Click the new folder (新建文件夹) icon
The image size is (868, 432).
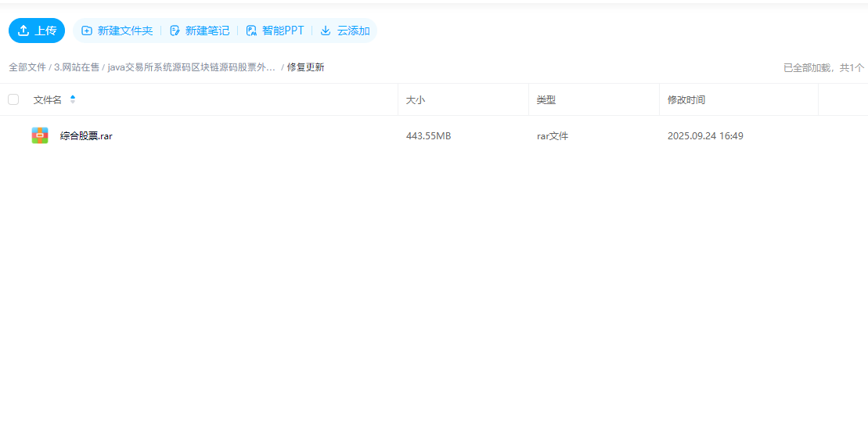(87, 31)
